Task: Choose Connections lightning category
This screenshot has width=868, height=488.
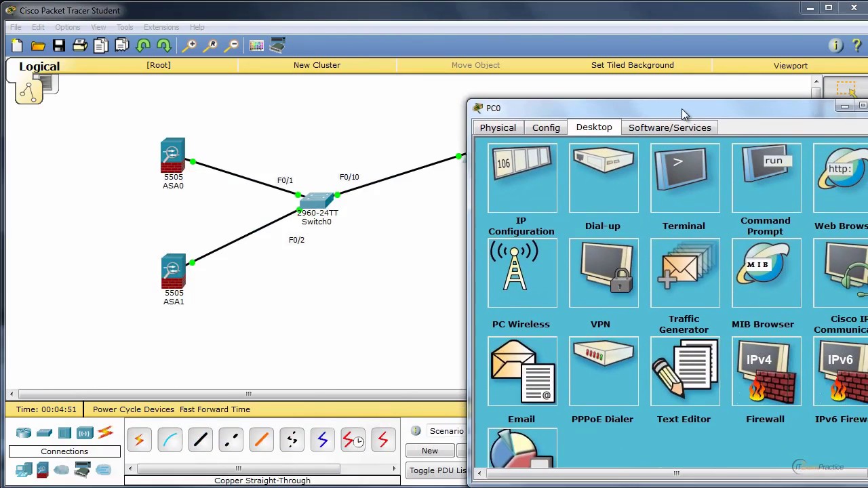Action: click(x=105, y=432)
